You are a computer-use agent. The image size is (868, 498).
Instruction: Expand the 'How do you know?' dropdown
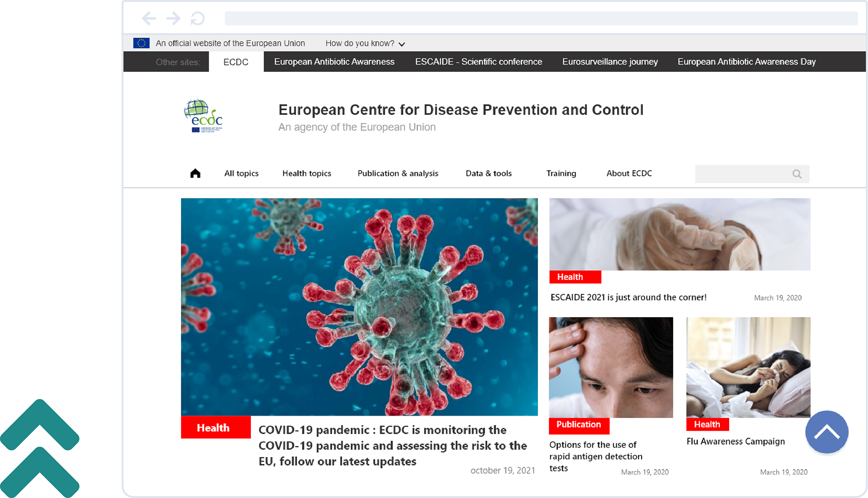(365, 43)
